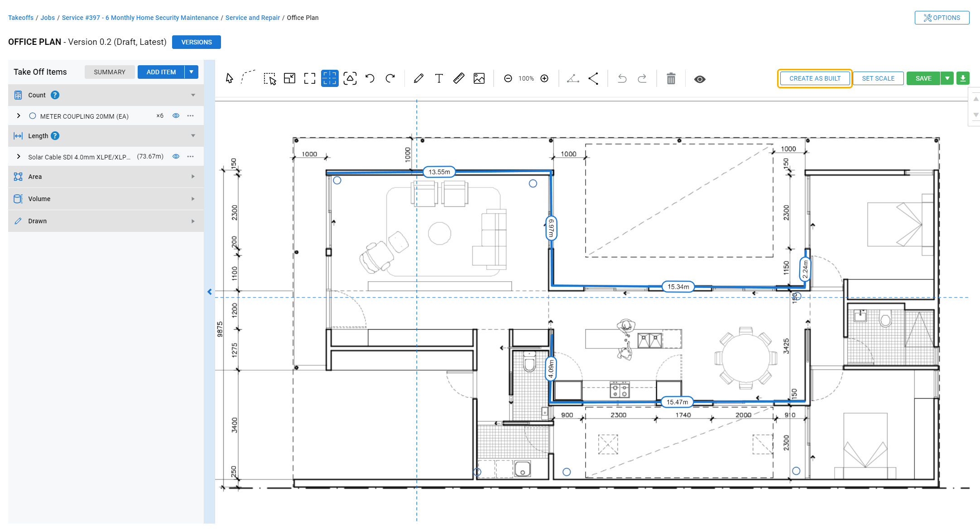
Task: Zoom in with the plus icon
Action: tap(545, 79)
